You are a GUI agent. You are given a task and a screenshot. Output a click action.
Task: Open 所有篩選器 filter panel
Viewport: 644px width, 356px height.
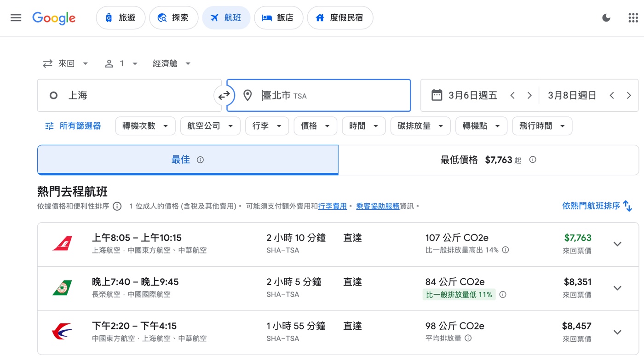[x=73, y=125]
